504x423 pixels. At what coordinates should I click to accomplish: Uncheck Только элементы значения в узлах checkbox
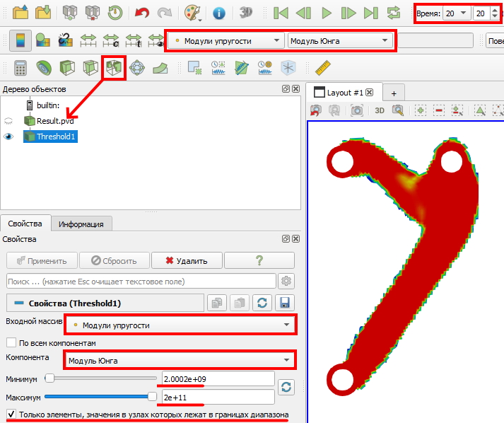11,414
